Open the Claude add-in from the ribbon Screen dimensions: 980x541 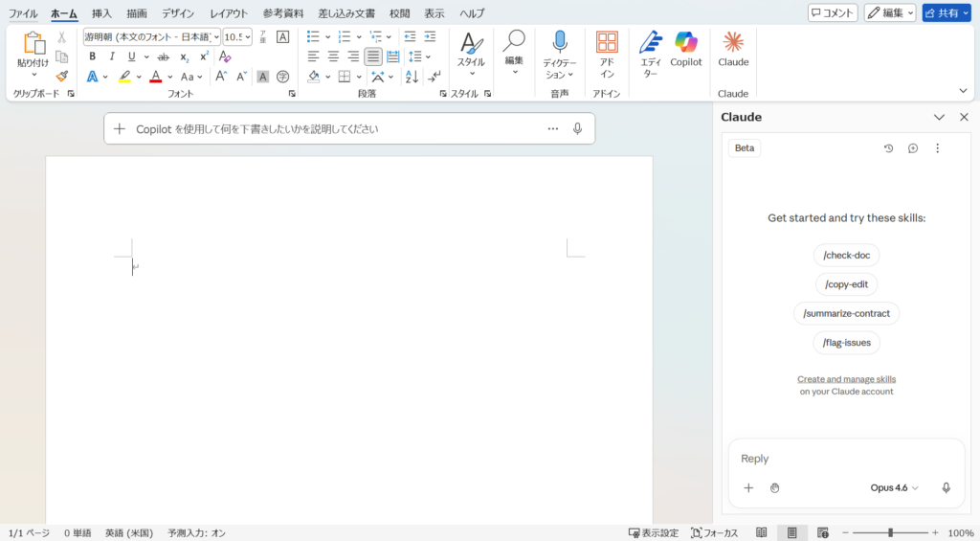(x=733, y=43)
